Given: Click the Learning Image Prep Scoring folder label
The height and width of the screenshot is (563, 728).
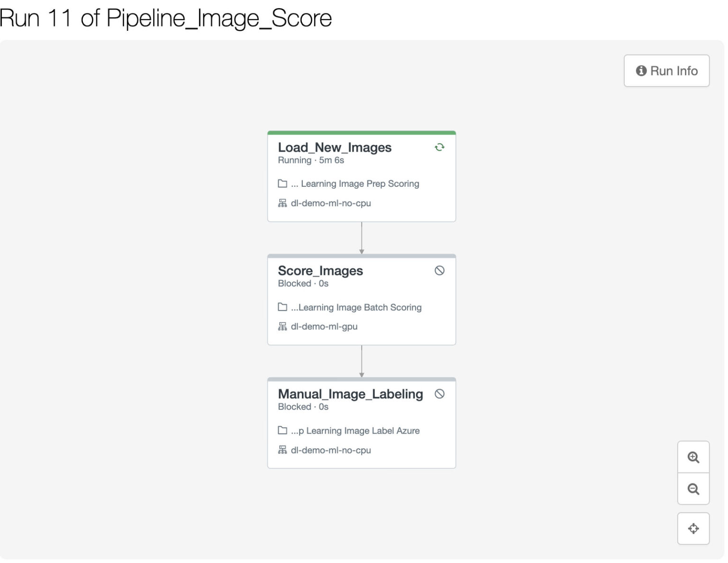Looking at the screenshot, I should point(355,183).
